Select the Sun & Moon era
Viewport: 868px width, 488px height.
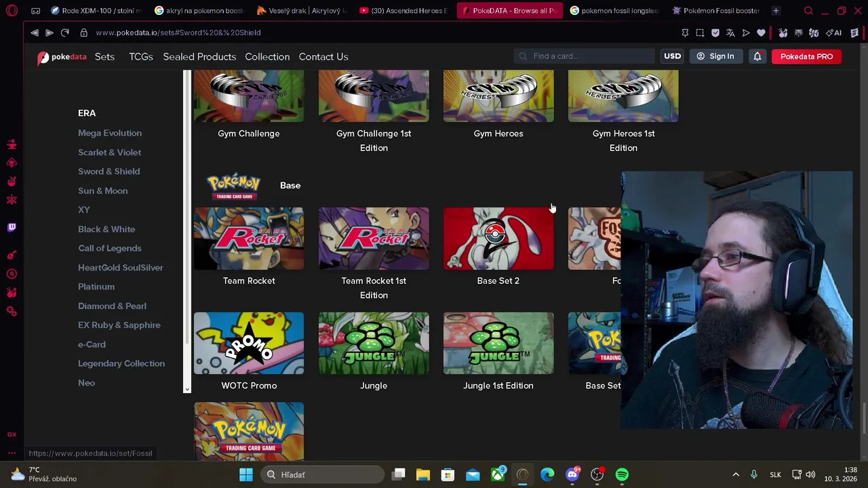pos(103,190)
